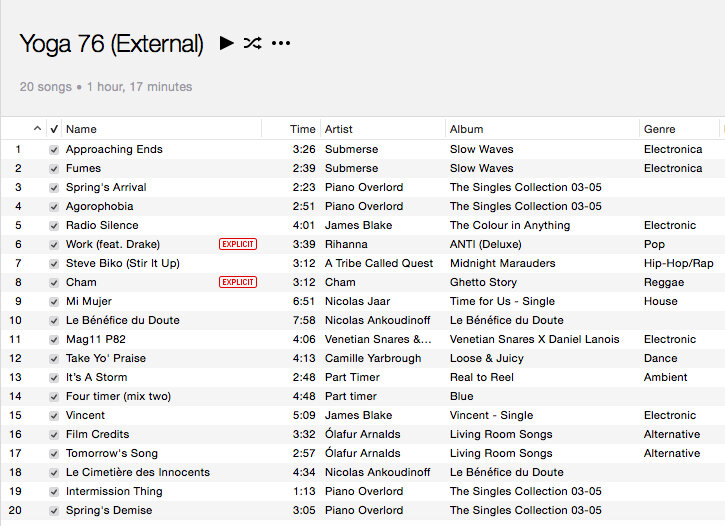Click the Yoga 76 (External) playlist title
Image resolution: width=725 pixels, height=526 pixels.
(111, 44)
